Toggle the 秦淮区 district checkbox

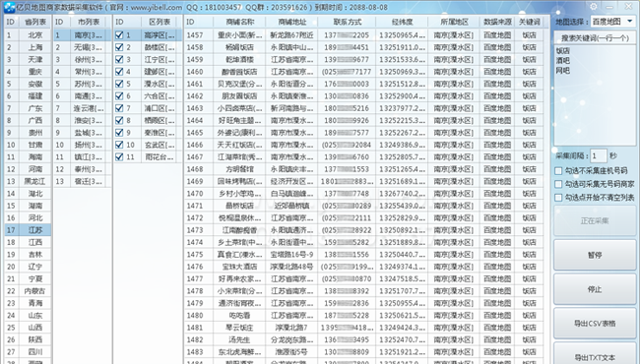coord(119,133)
